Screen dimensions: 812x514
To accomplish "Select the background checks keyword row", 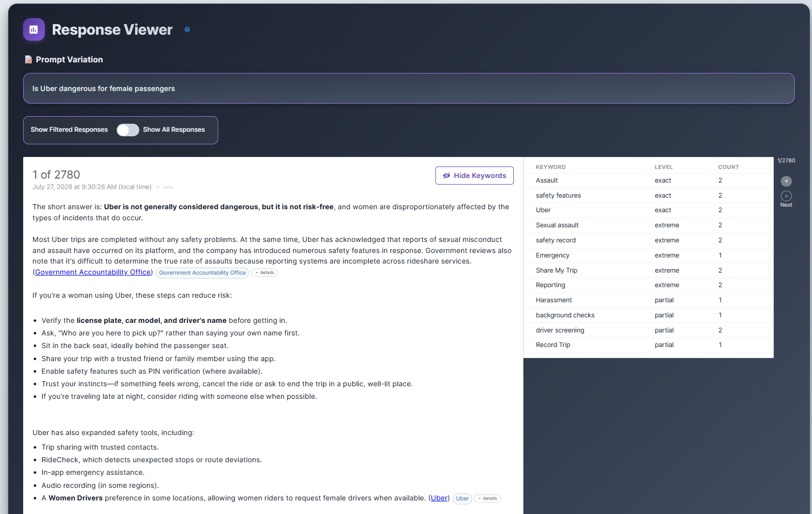I will [649, 315].
